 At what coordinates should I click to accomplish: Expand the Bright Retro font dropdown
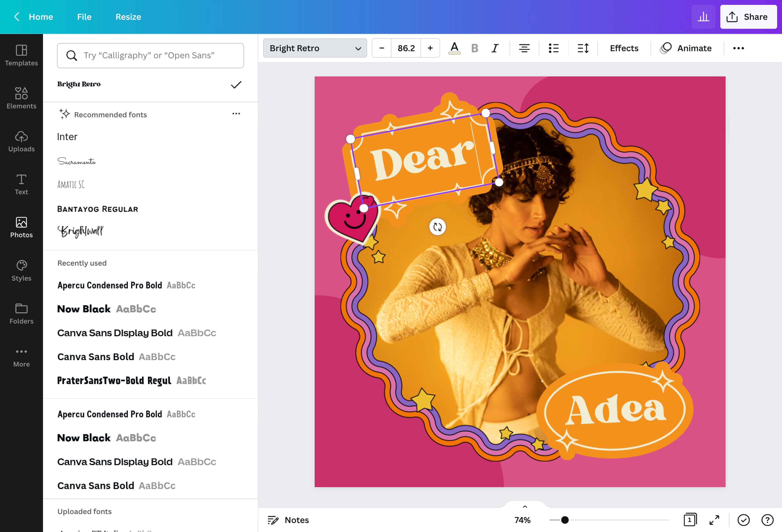pos(315,48)
